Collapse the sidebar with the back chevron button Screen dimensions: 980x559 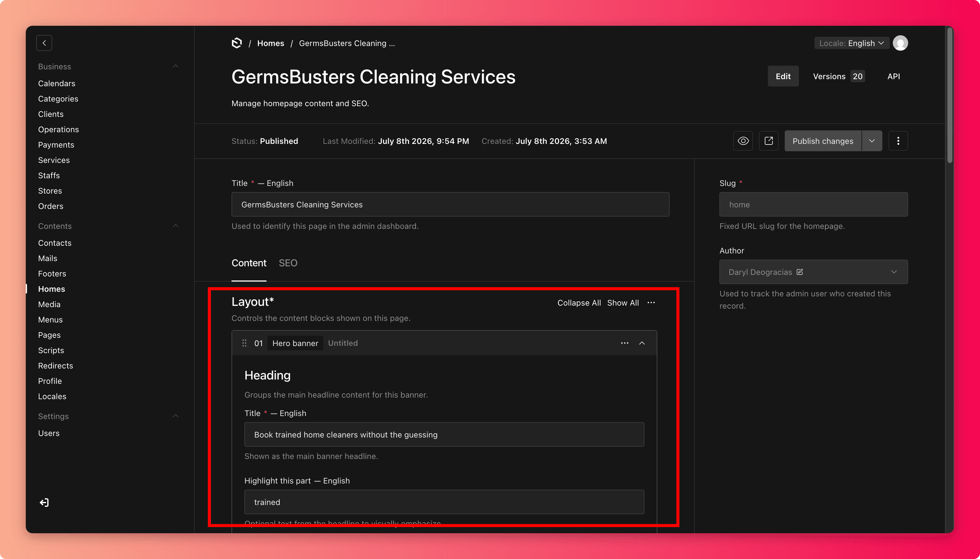coord(44,43)
